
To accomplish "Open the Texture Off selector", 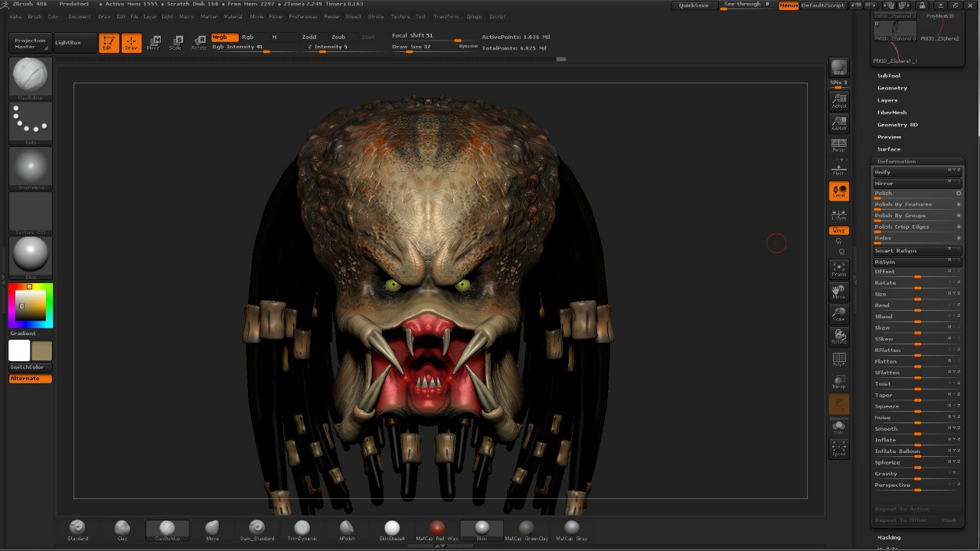I will click(31, 213).
